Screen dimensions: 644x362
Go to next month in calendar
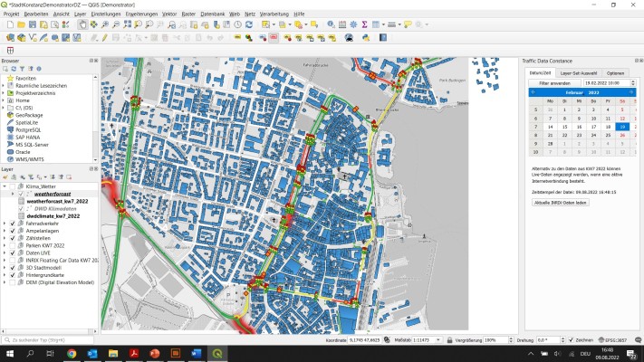tap(631, 92)
